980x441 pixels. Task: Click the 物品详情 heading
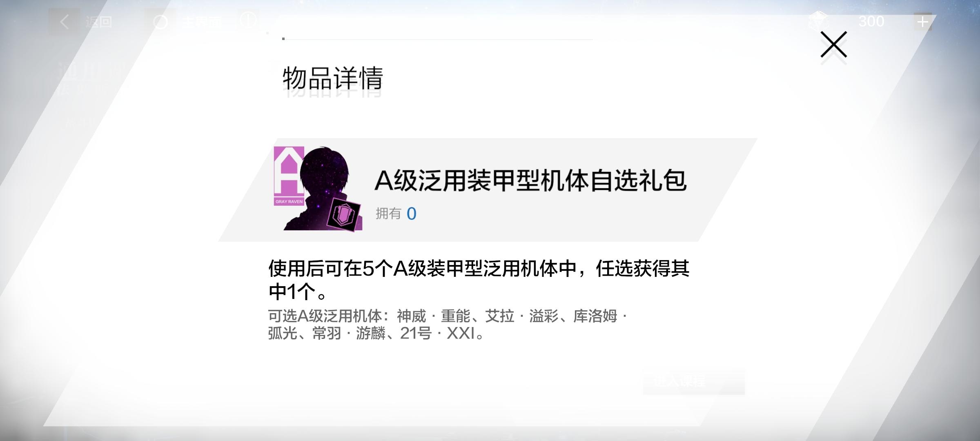tap(332, 78)
